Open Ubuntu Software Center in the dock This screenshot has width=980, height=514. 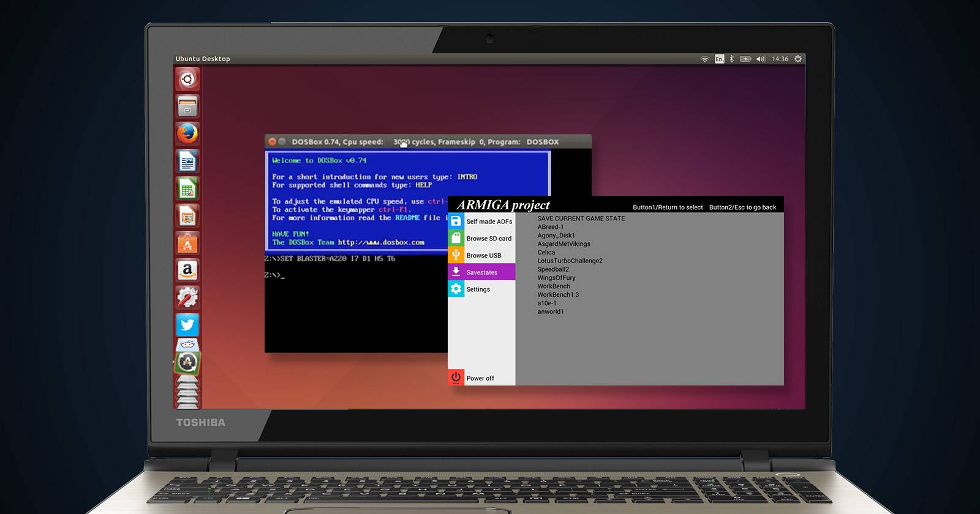tap(187, 244)
